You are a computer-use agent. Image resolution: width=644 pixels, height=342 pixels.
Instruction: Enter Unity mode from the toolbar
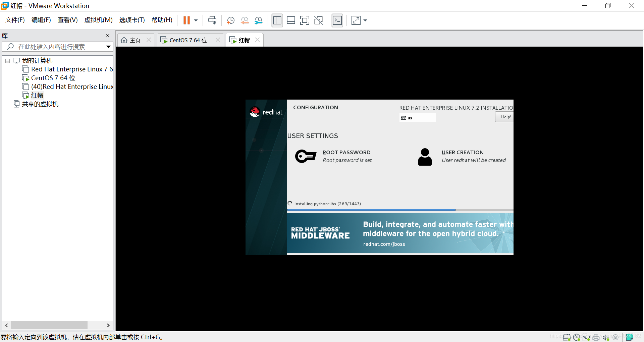click(x=318, y=20)
